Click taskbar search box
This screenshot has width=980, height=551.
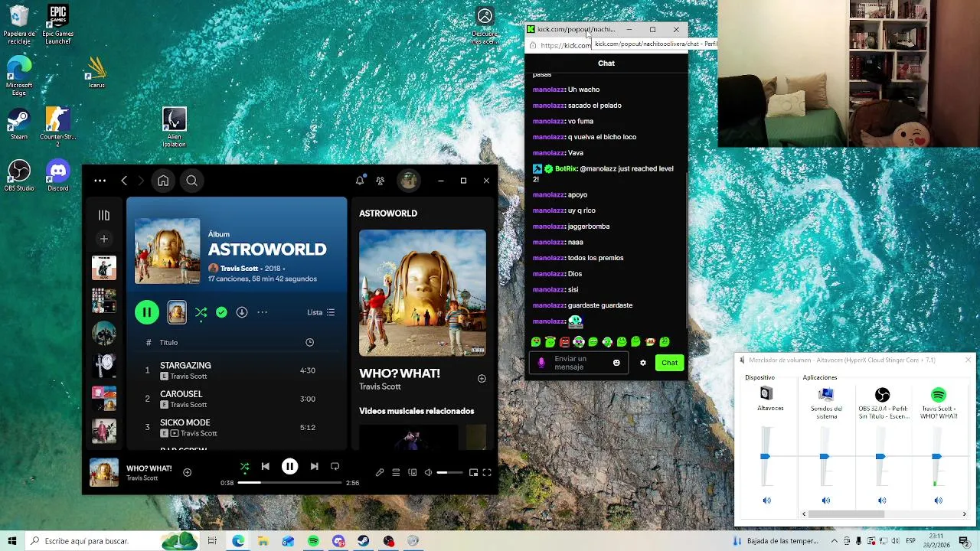click(x=113, y=541)
